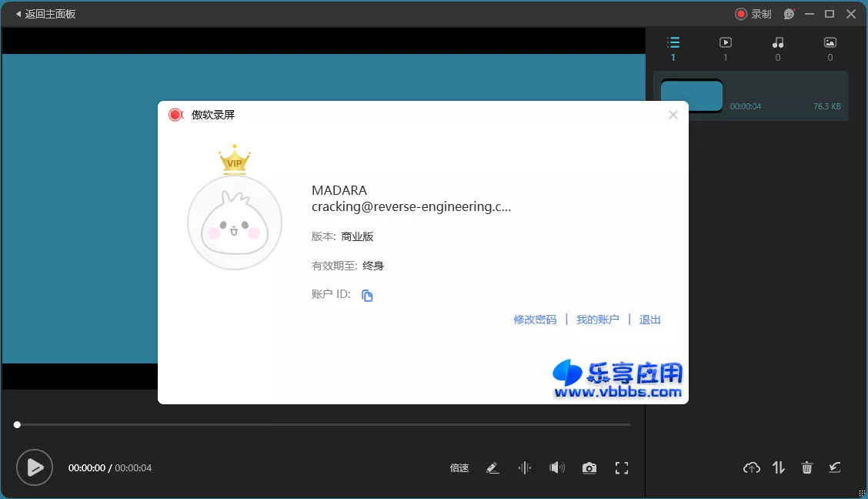The width and height of the screenshot is (868, 499).
Task: Click the sort recordings icon
Action: [x=778, y=467]
